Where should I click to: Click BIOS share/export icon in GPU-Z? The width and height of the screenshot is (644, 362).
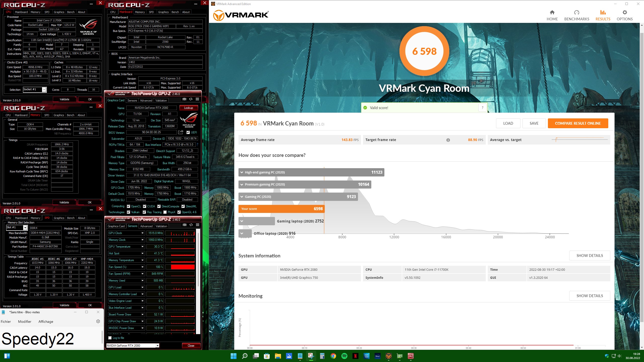pos(180,132)
